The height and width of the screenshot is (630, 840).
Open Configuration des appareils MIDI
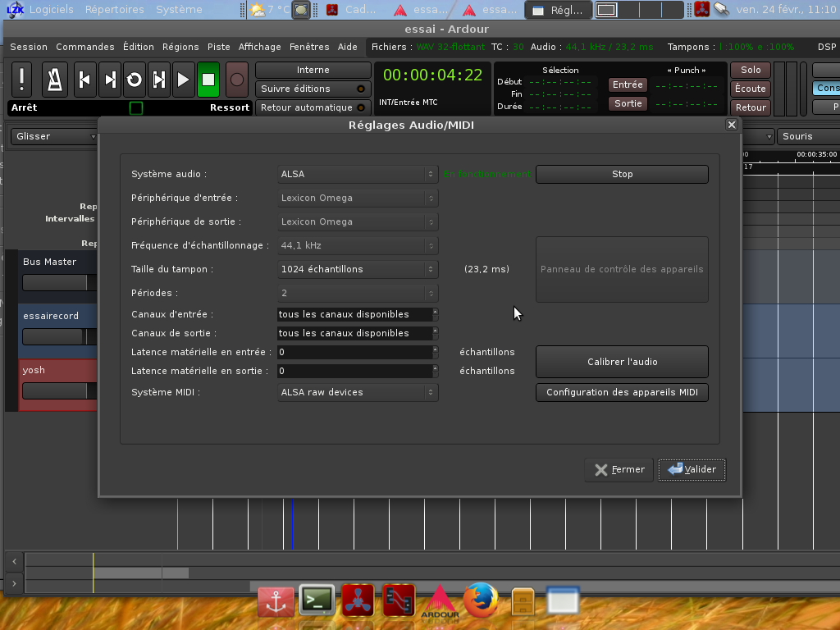pos(622,392)
